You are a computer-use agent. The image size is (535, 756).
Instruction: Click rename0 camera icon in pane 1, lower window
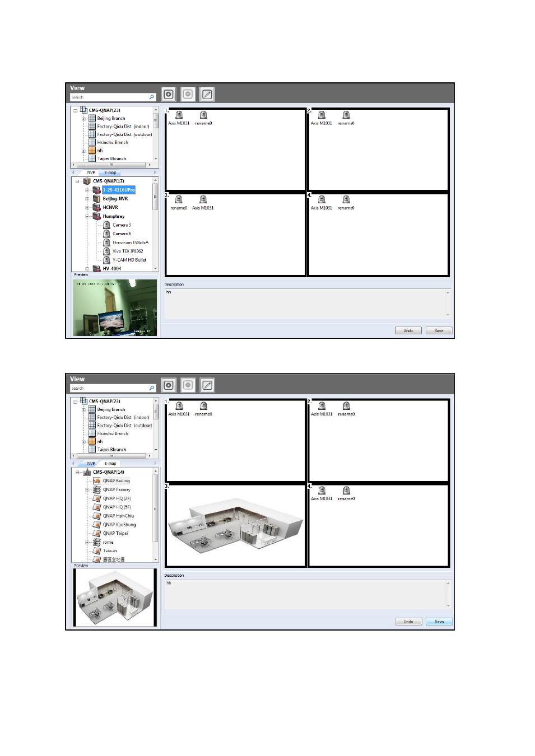(203, 406)
